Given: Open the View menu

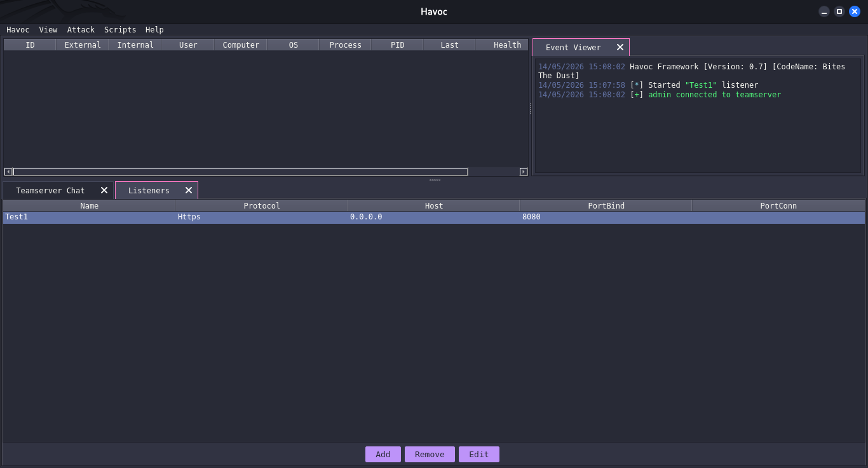Looking at the screenshot, I should point(48,30).
